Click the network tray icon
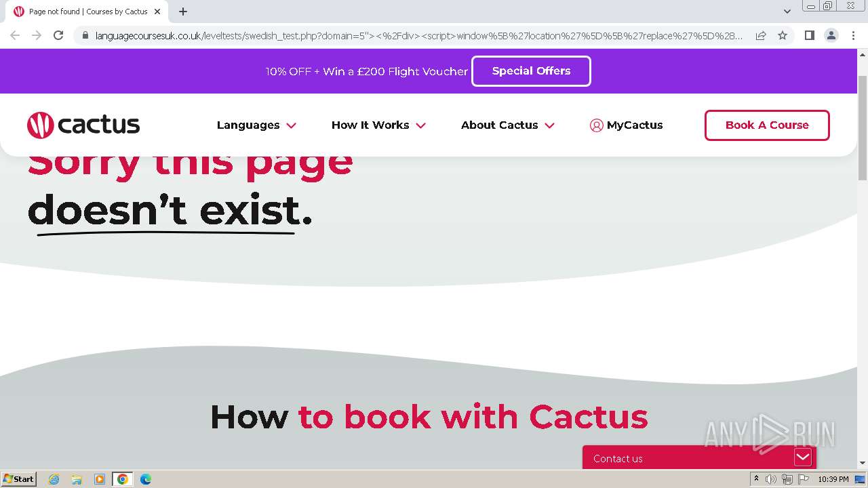This screenshot has height=488, width=868. tap(787, 479)
